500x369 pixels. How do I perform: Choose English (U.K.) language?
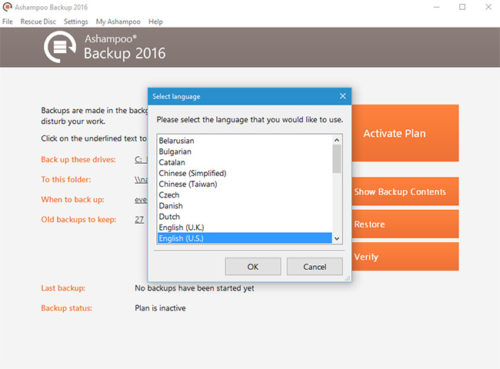245,227
